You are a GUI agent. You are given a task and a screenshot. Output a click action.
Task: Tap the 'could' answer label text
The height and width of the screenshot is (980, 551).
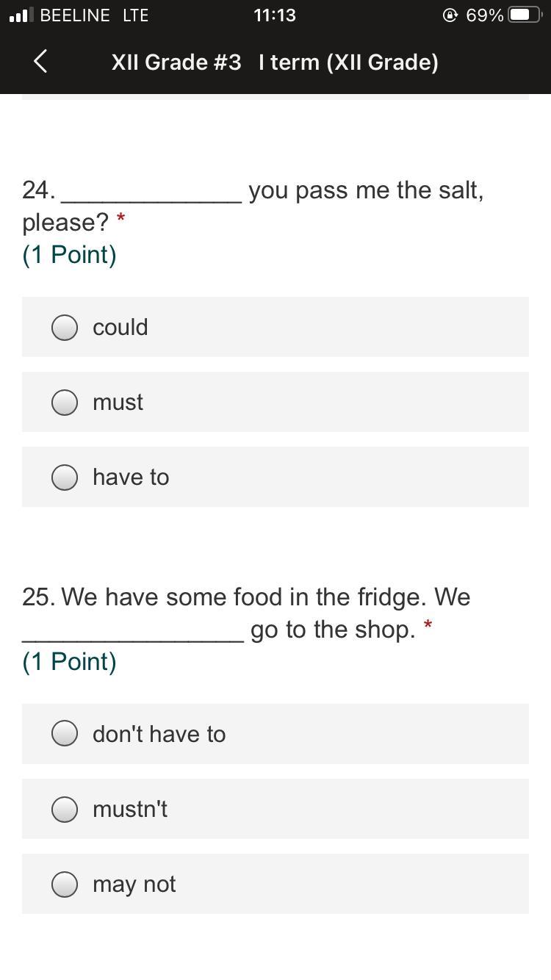120,328
